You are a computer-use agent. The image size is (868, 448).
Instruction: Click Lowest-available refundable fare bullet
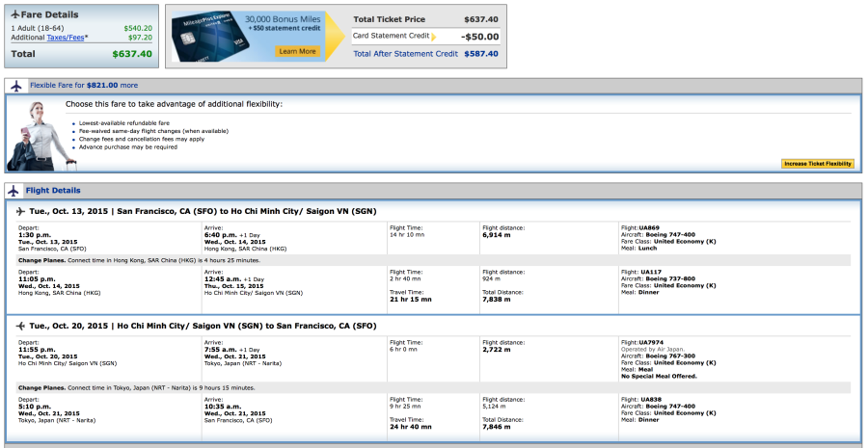point(124,122)
